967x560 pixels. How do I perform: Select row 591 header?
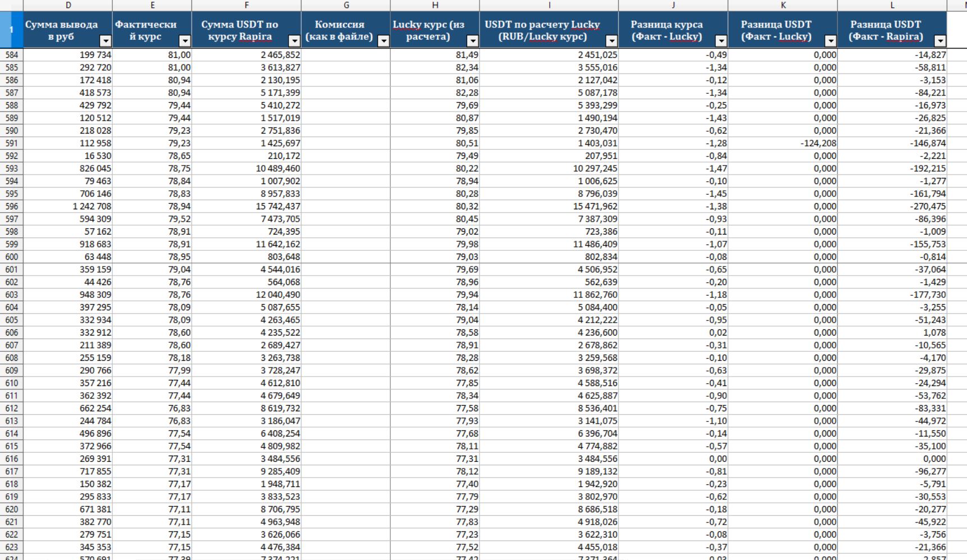pos(11,143)
